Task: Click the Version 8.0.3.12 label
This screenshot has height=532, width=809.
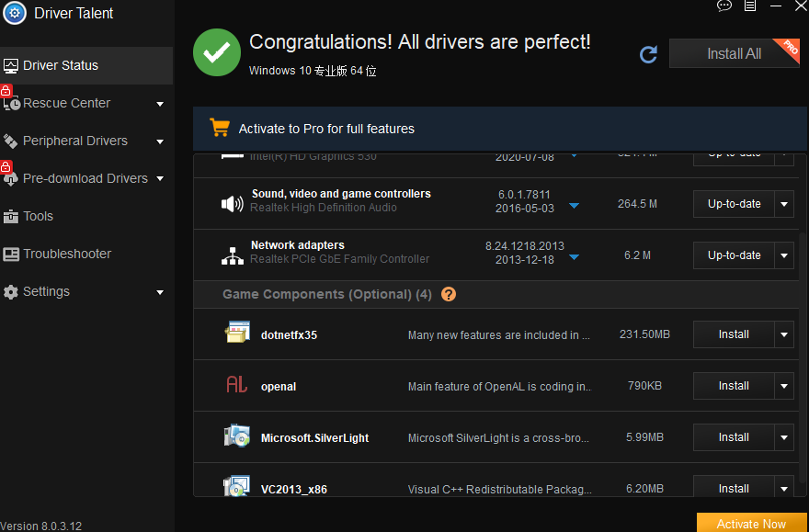Action: 40,526
